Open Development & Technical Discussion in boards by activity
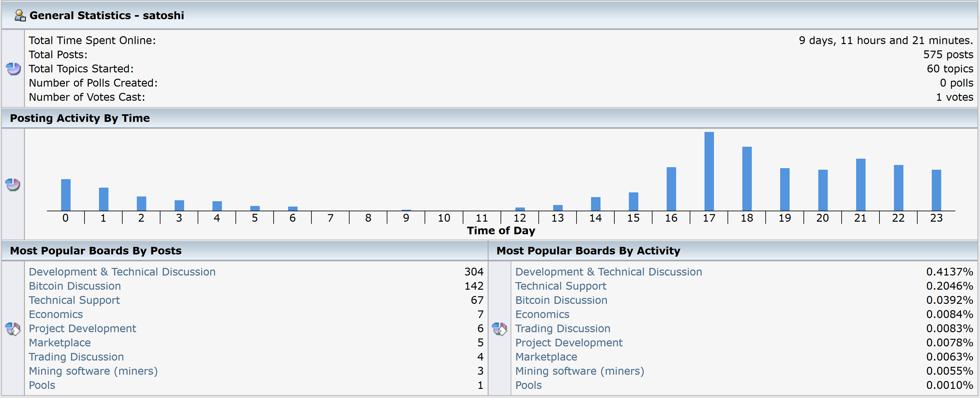 point(609,272)
